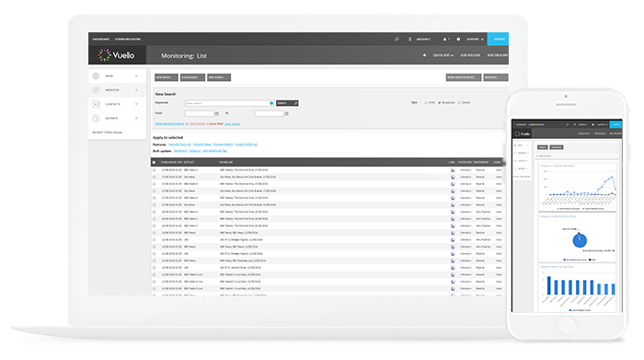Click the plus icon beside Quick Add
The image size is (644, 360).
pyautogui.click(x=424, y=55)
